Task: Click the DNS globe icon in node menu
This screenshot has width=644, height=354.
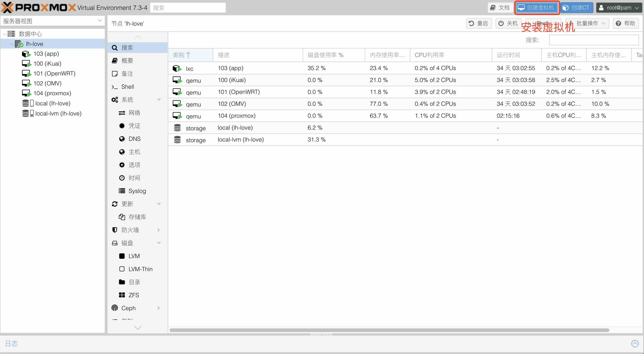Action: [x=122, y=139]
